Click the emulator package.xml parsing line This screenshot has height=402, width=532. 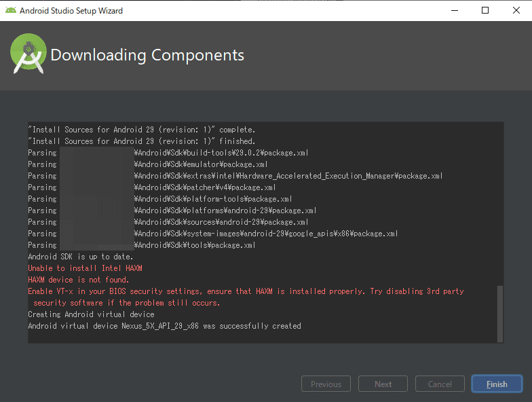point(148,164)
